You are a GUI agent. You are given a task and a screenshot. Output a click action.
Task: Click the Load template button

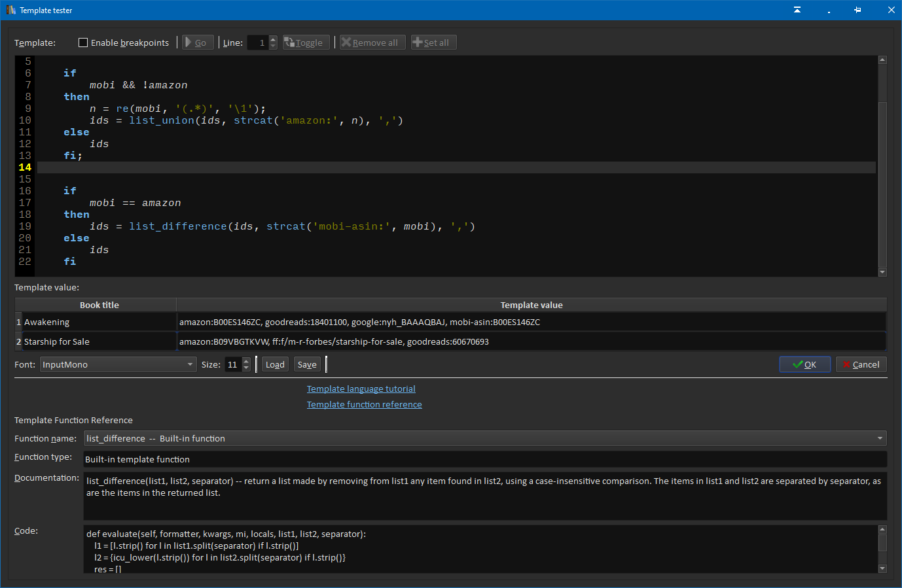[275, 364]
